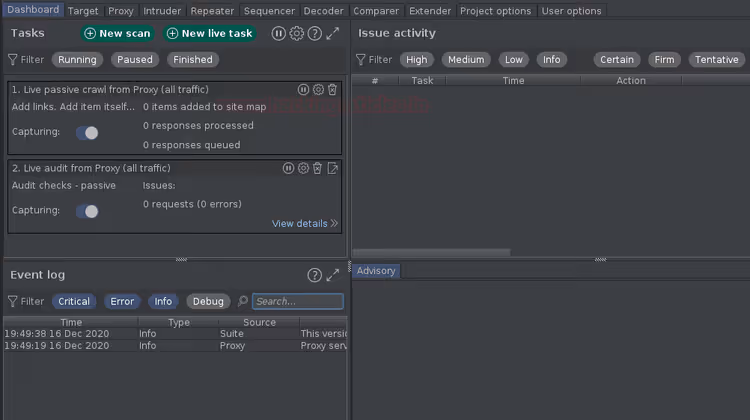Pause all tasks in the Tasks header
The width and height of the screenshot is (750, 420).
278,33
